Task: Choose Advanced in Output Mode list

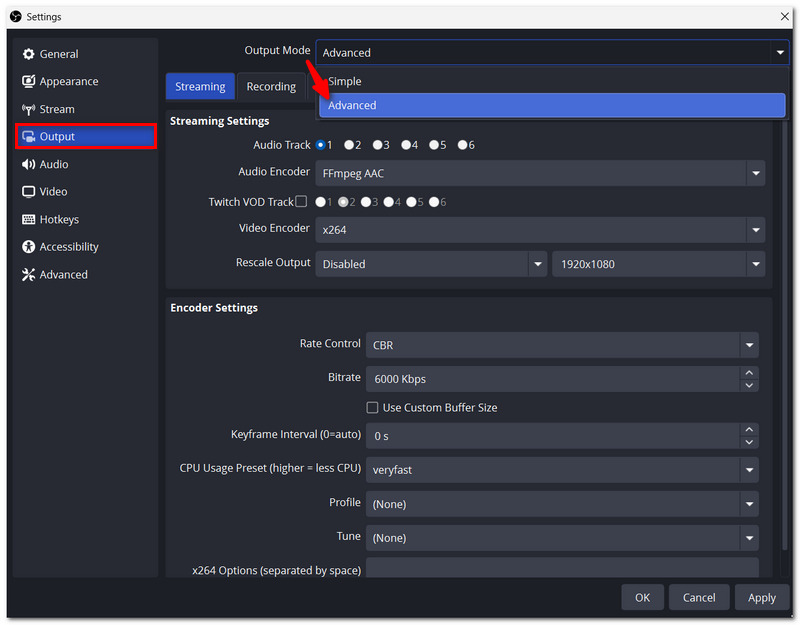Action: pyautogui.click(x=552, y=105)
